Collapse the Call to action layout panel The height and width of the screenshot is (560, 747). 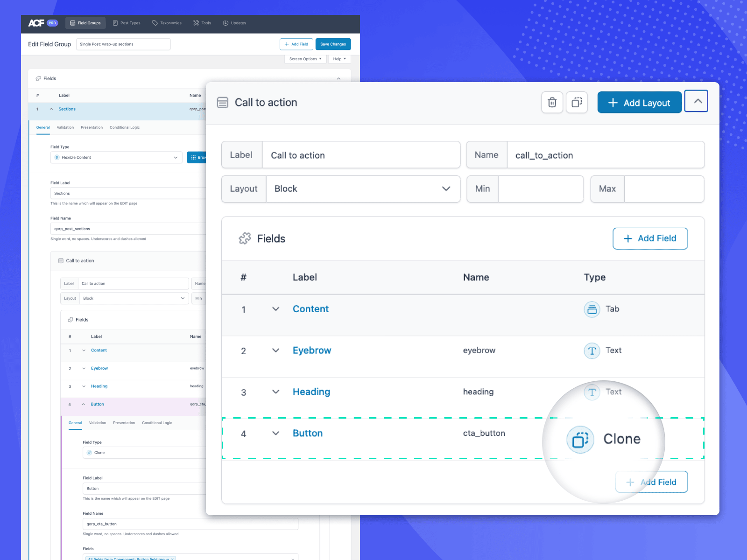[698, 101]
